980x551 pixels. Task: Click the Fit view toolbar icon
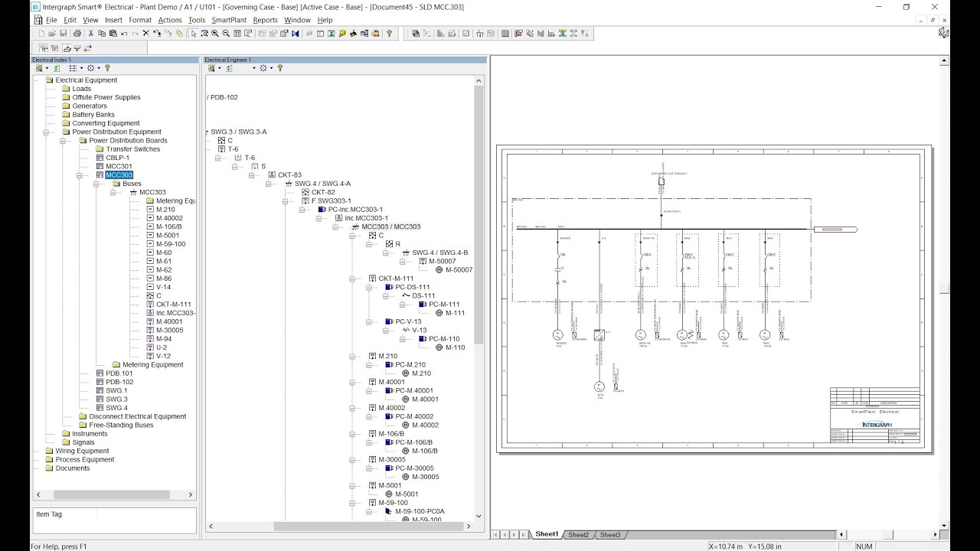click(x=237, y=33)
